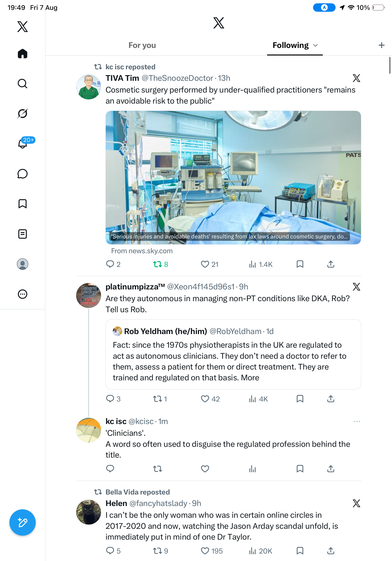Open the news.sky.com article link

tap(142, 251)
